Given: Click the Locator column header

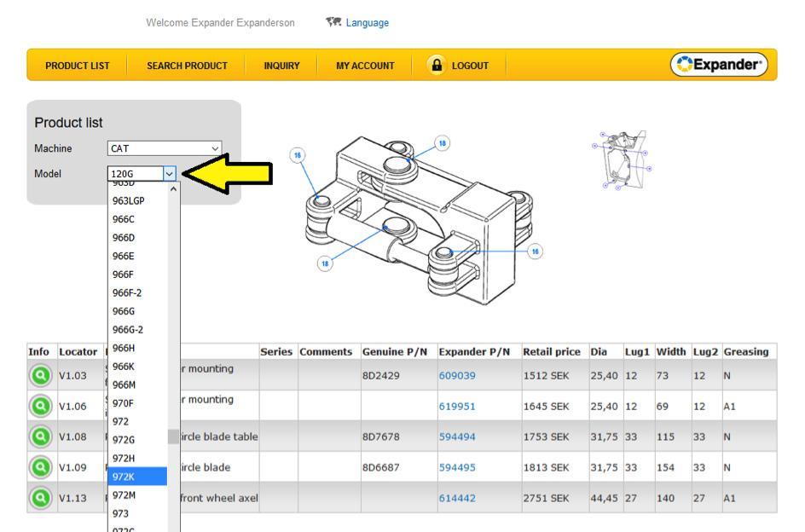Looking at the screenshot, I should pos(78,352).
